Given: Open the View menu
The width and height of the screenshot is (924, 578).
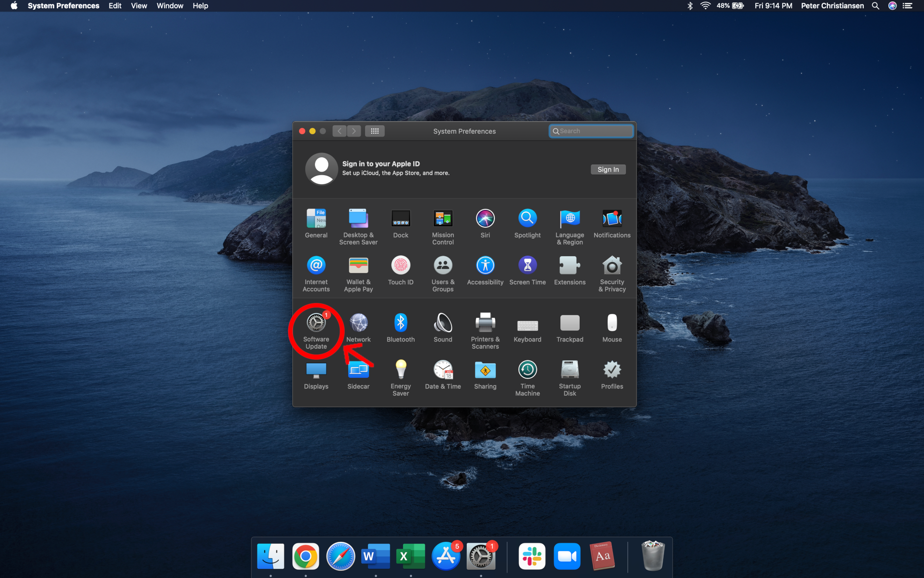Looking at the screenshot, I should 139,6.
